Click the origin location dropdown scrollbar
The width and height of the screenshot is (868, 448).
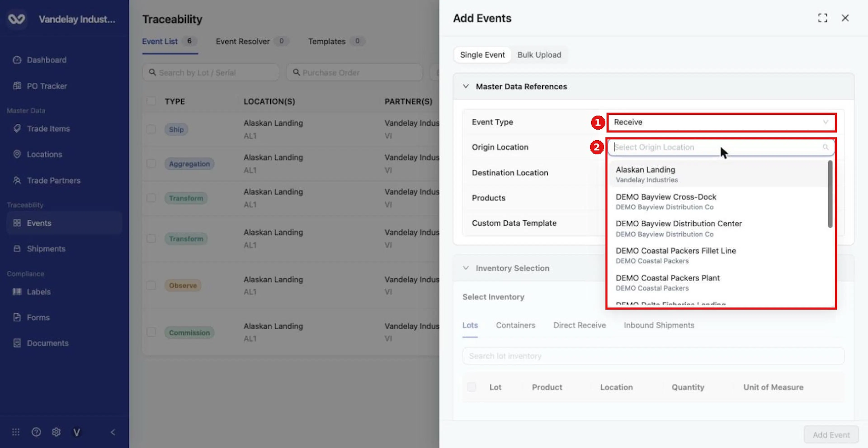[830, 194]
